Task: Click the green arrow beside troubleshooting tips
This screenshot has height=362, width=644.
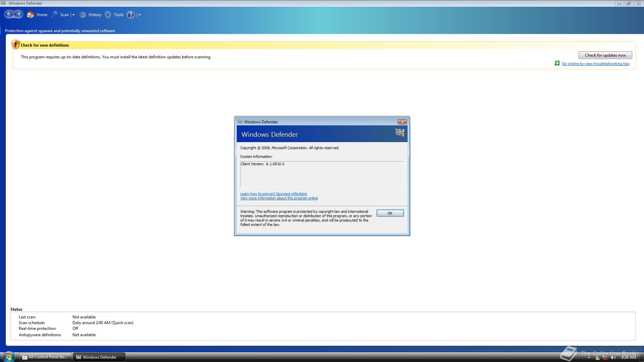Action: click(x=557, y=63)
